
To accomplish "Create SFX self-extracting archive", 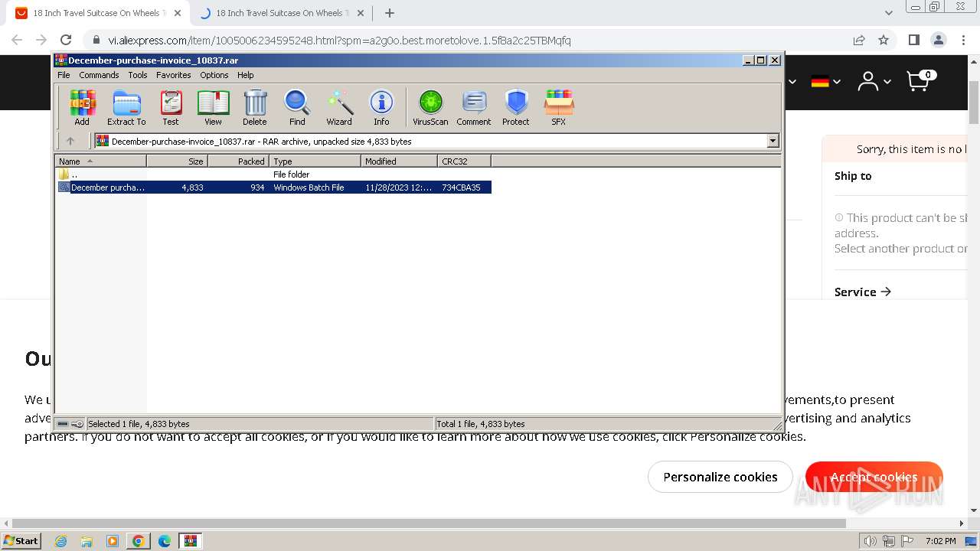I will click(x=559, y=107).
